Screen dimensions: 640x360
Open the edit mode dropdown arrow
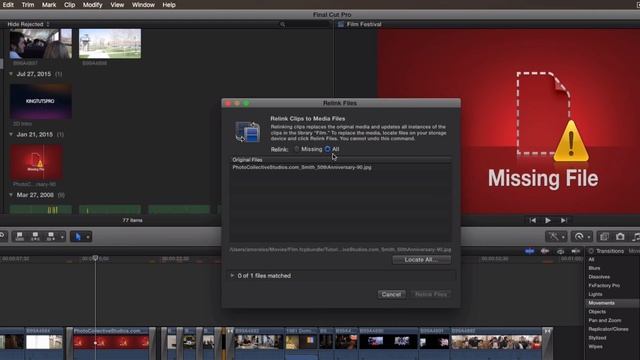click(x=62, y=237)
